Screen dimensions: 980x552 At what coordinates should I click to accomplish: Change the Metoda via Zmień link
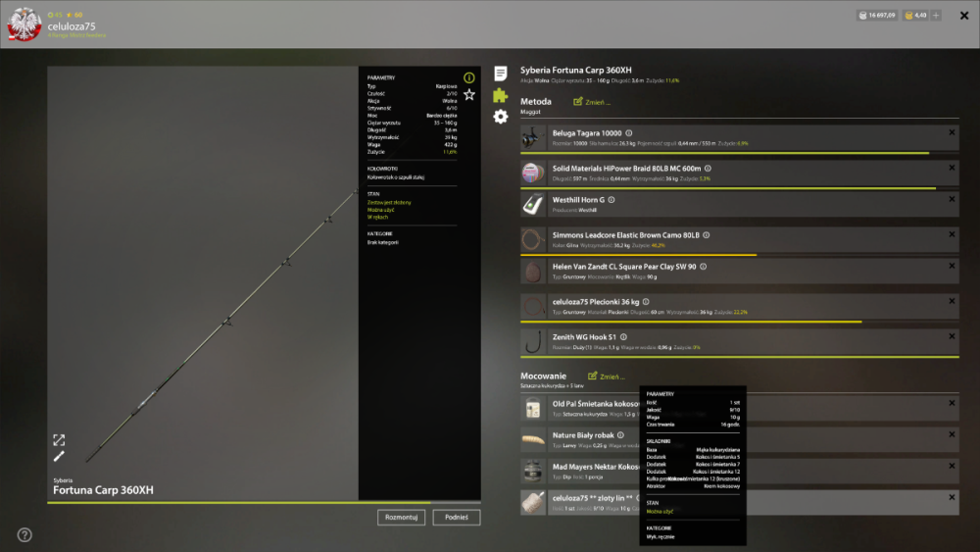click(592, 102)
